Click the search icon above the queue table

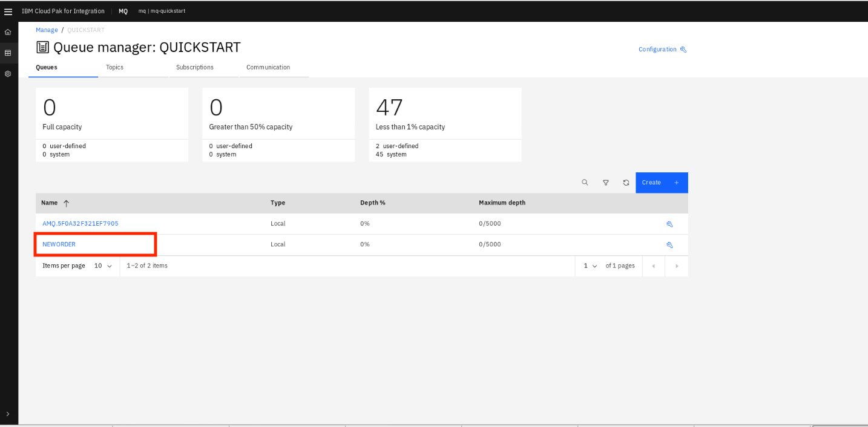[585, 182]
